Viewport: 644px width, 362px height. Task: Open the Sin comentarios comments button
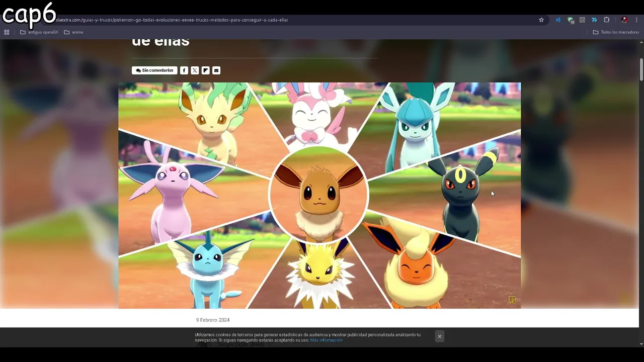154,70
